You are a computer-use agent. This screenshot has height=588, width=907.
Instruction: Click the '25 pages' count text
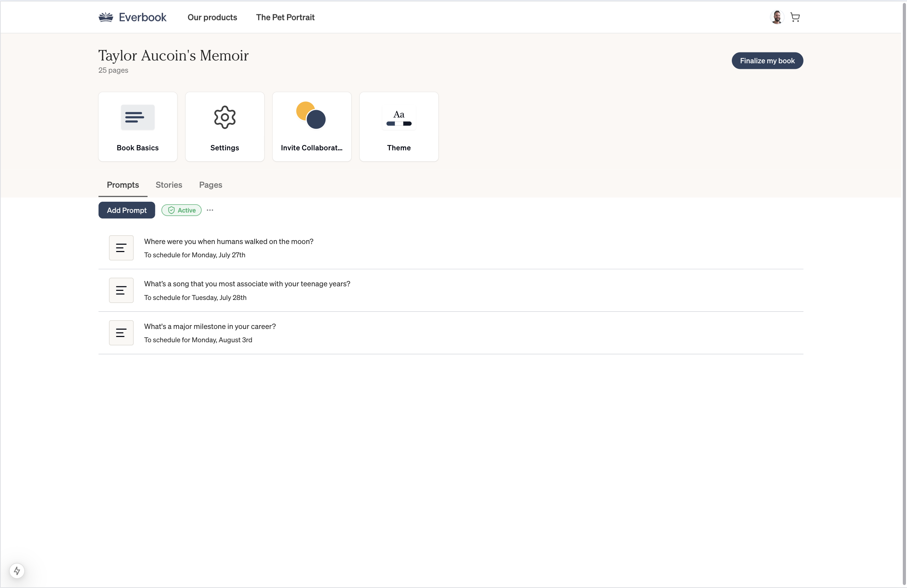coord(113,70)
